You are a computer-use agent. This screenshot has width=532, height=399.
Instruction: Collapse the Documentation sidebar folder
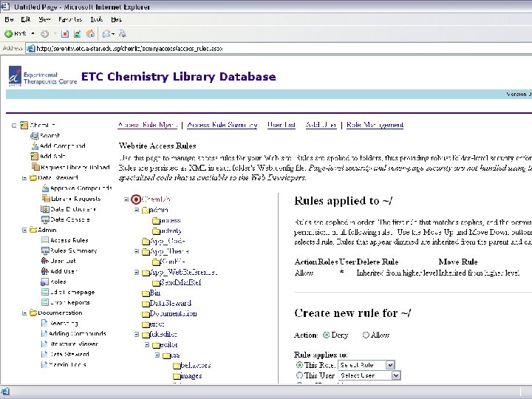pyautogui.click(x=24, y=313)
